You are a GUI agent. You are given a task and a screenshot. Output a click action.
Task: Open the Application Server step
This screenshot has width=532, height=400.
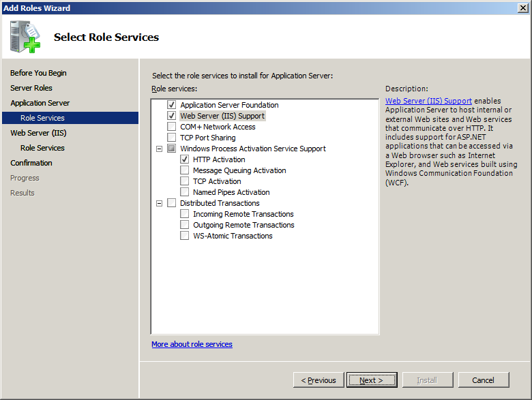tap(40, 103)
